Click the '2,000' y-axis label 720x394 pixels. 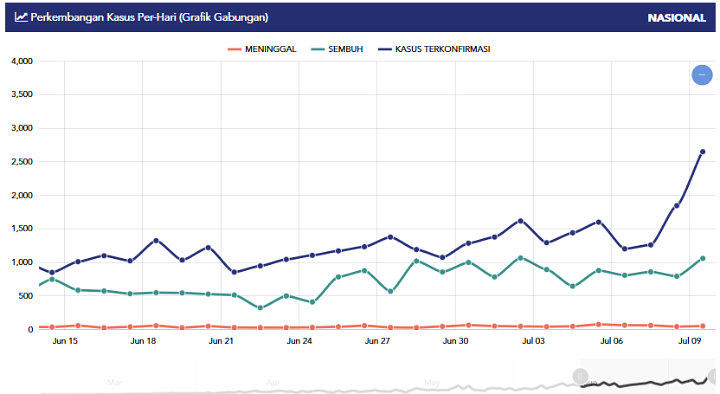pos(22,195)
